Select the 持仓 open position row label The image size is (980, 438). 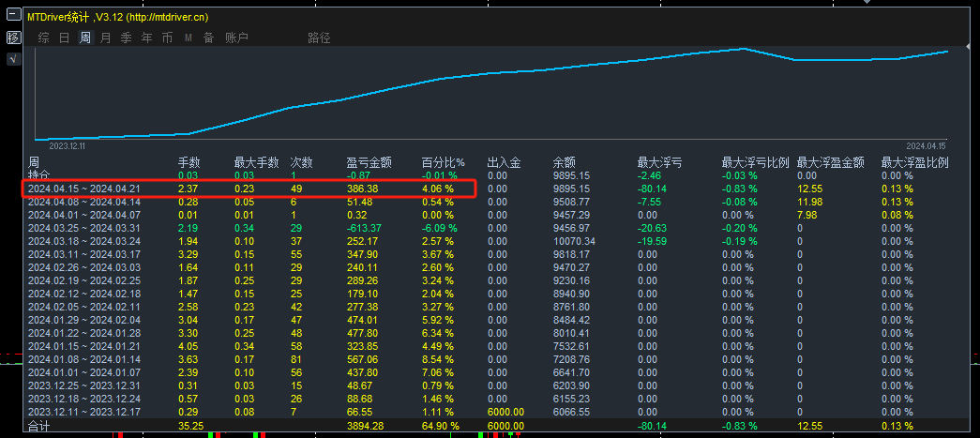38,175
